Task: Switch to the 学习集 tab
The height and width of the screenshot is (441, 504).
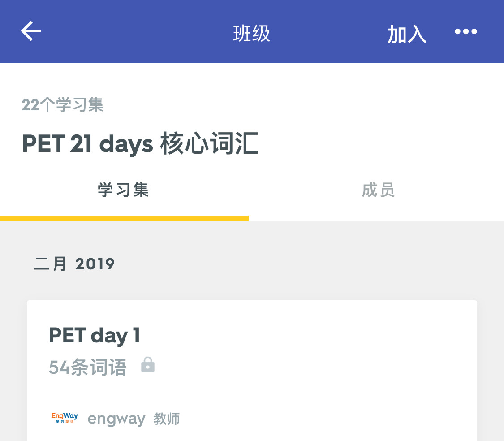Action: click(124, 190)
